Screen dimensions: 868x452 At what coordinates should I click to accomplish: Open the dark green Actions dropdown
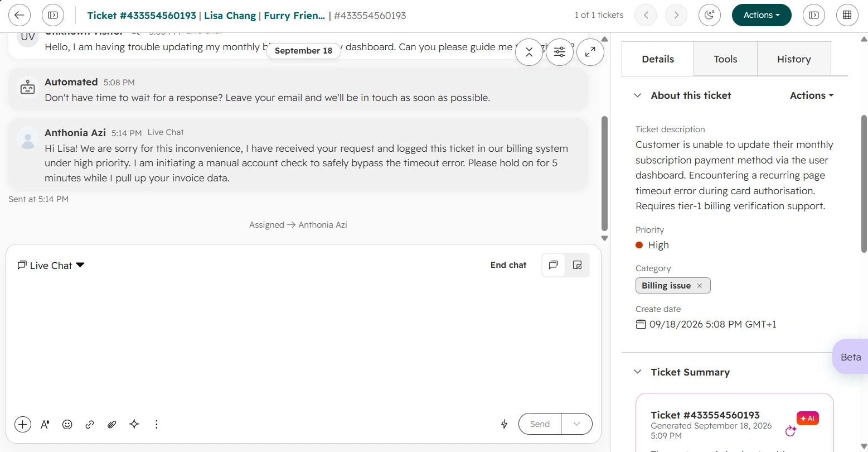pyautogui.click(x=762, y=15)
